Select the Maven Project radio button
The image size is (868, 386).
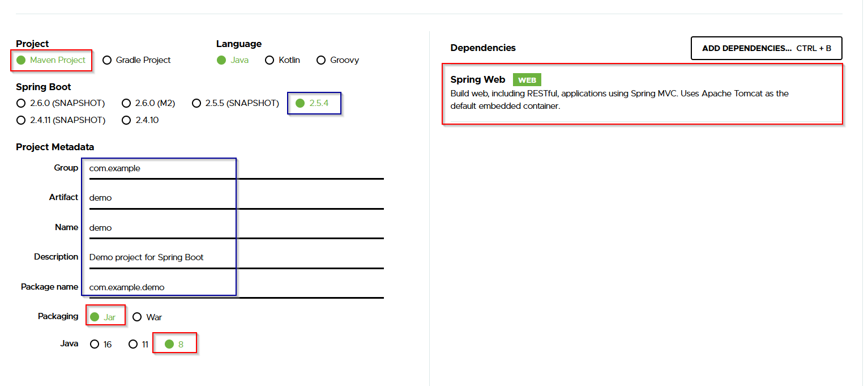(x=22, y=60)
